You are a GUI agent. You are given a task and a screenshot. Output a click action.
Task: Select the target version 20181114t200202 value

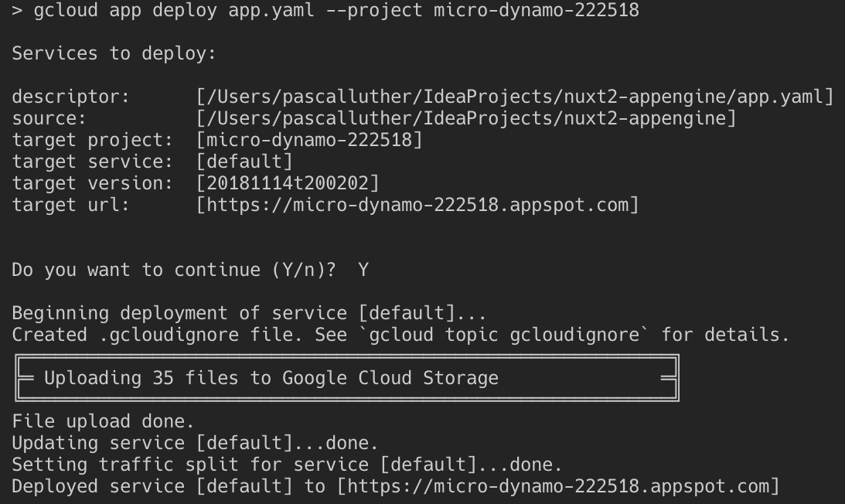(288, 183)
